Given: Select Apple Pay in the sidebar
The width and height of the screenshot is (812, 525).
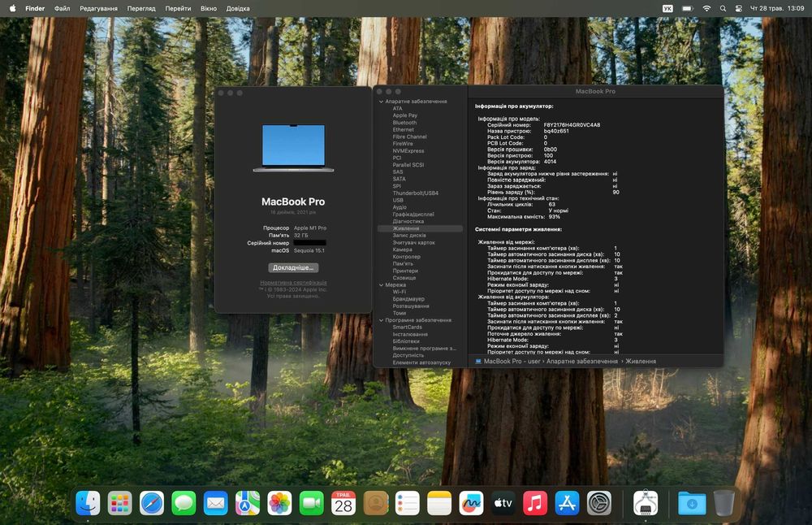Looking at the screenshot, I should click(x=405, y=115).
